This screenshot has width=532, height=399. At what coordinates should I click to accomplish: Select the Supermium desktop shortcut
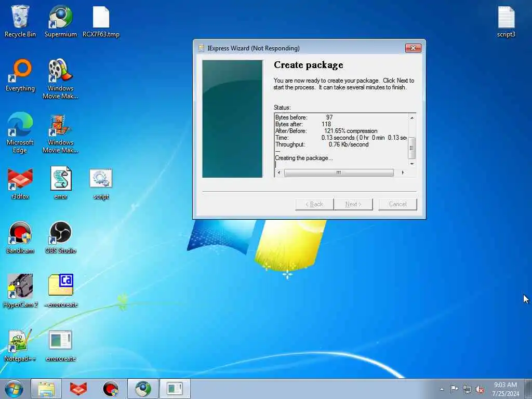tap(61, 21)
